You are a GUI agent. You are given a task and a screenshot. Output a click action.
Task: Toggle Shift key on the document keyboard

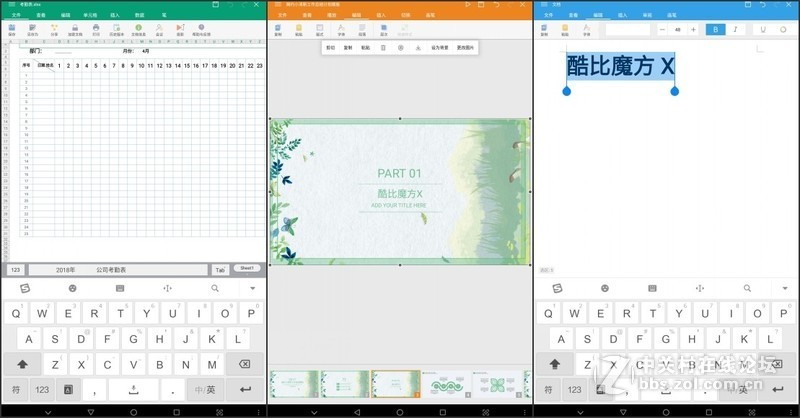click(555, 364)
